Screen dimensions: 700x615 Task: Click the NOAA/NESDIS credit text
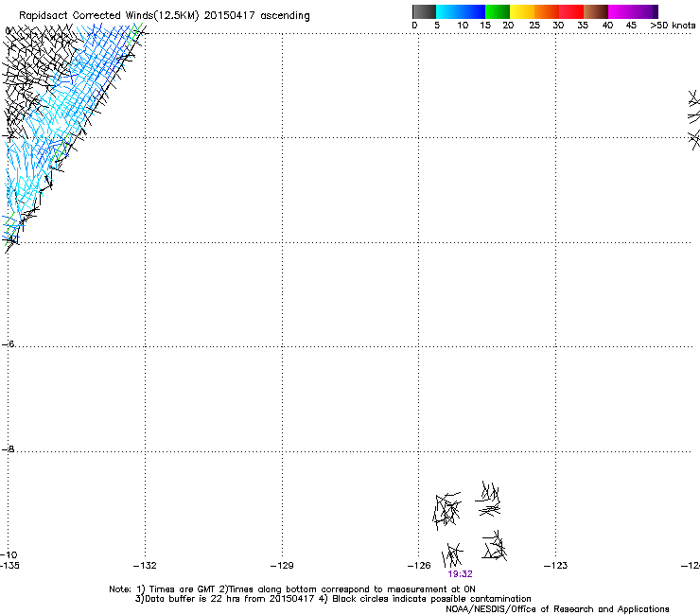coord(557,609)
